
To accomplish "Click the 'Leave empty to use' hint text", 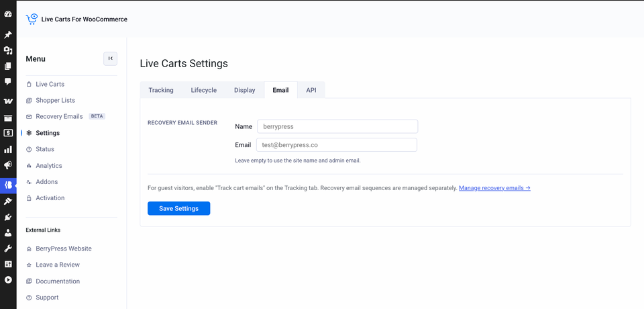I will [298, 161].
